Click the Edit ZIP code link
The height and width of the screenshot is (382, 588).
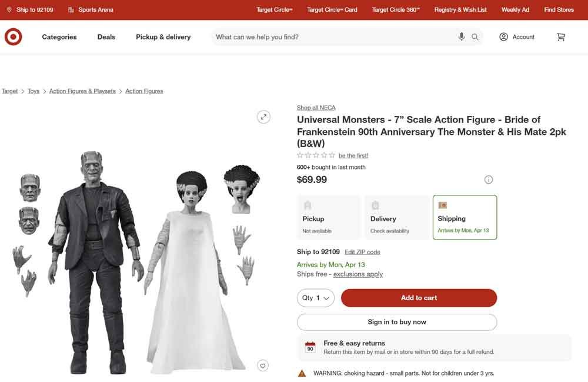coord(362,252)
